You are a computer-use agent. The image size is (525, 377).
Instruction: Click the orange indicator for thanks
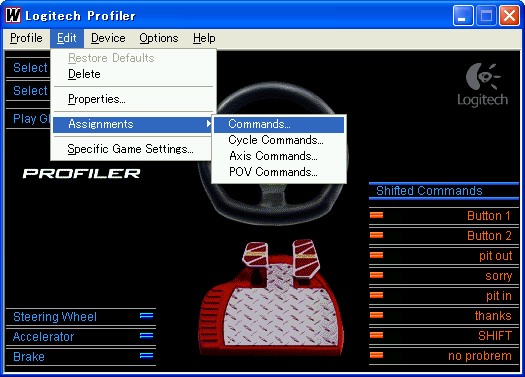(376, 315)
